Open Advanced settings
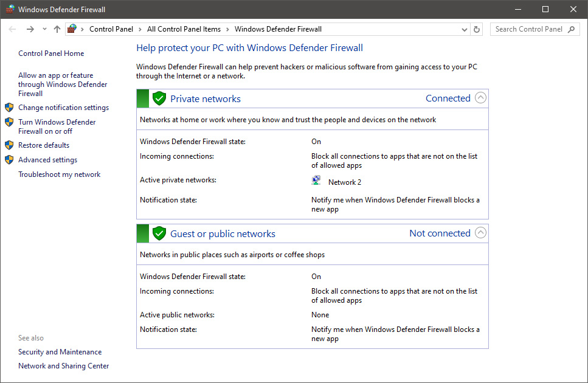The height and width of the screenshot is (383, 588). pos(47,160)
